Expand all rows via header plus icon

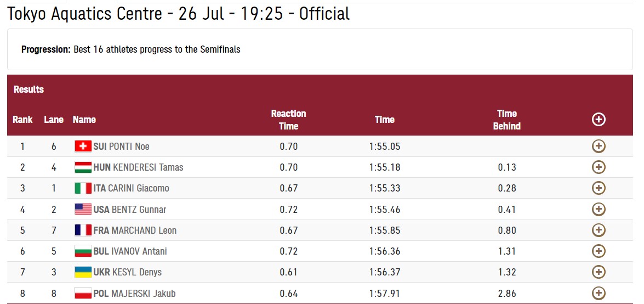[x=599, y=120]
